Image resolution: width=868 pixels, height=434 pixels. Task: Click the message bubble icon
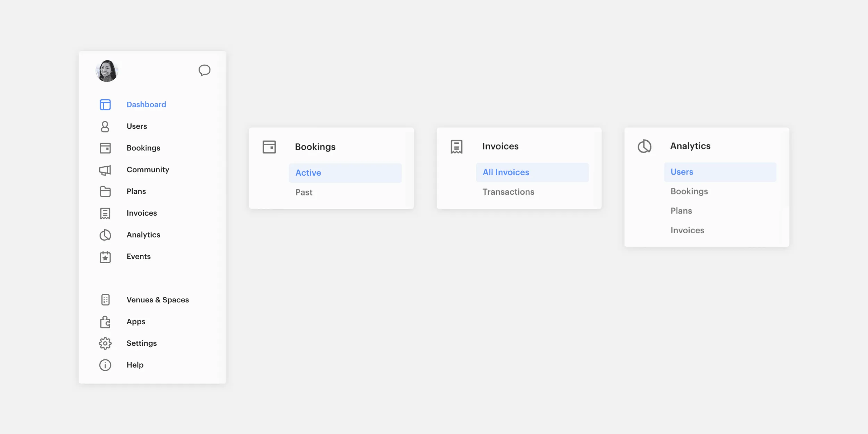tap(204, 70)
